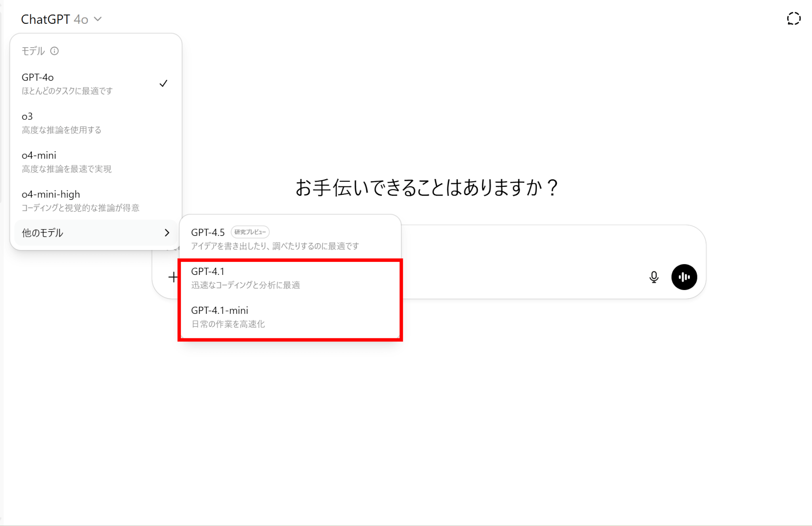The height and width of the screenshot is (526, 812).
Task: Choose the o4-mini-high model
Action: 79,200
